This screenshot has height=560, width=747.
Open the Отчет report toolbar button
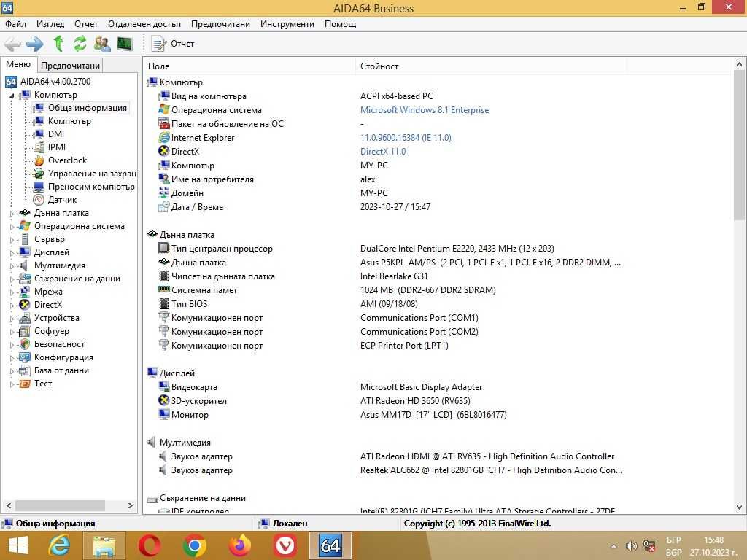click(x=172, y=44)
